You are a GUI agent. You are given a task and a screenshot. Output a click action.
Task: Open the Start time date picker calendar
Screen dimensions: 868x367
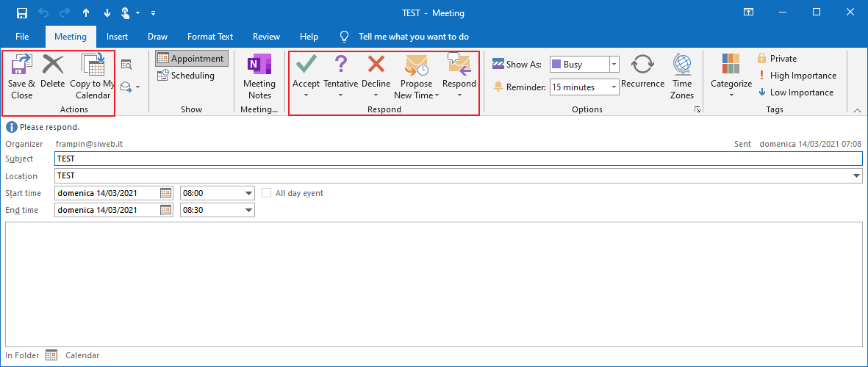click(x=166, y=193)
